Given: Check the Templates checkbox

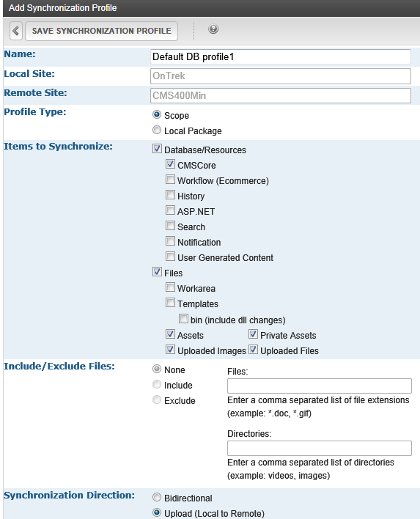Looking at the screenshot, I should (170, 303).
